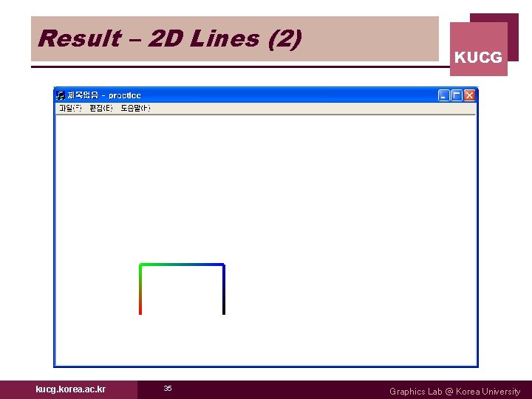This screenshot has height=399, width=532.
Task: Open the 파일(F) menu
Action: 70,108
